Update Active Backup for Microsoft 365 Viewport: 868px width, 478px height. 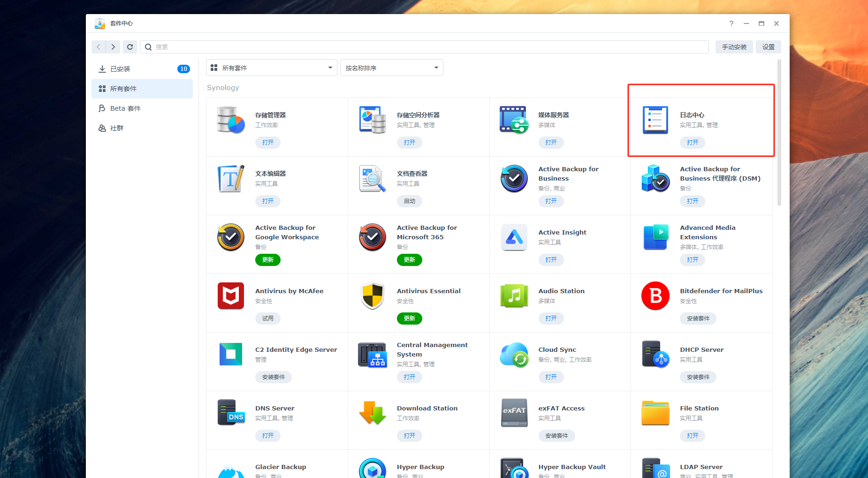point(410,260)
